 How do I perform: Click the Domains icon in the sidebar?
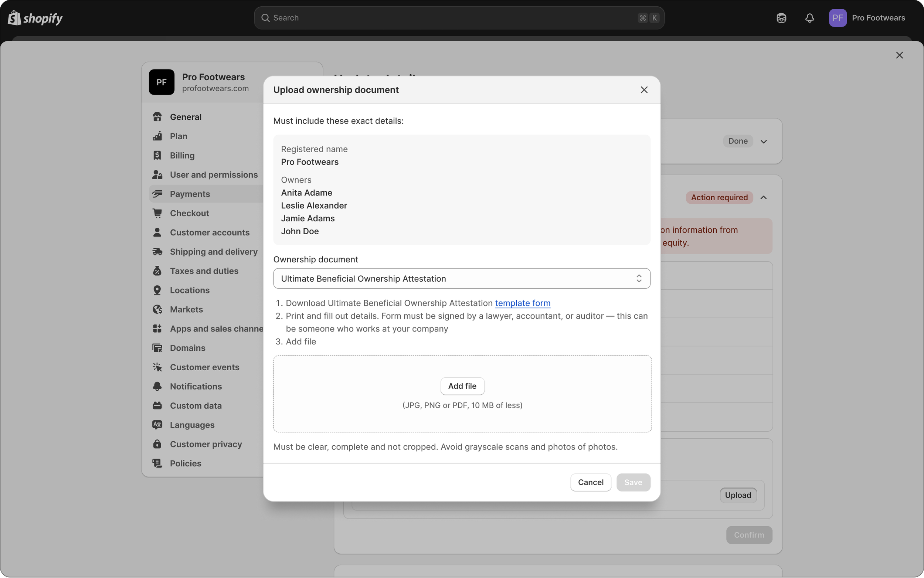[157, 348]
